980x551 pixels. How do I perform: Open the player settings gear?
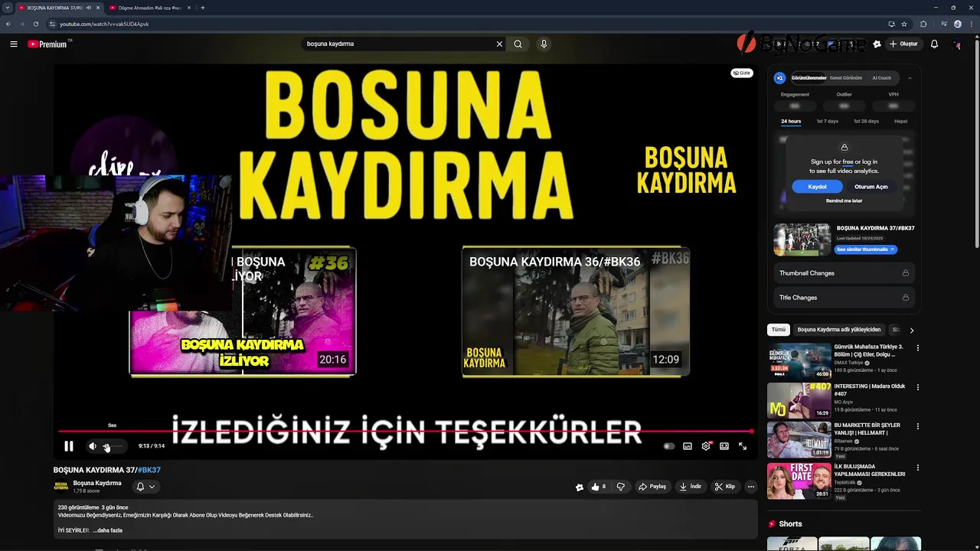(706, 446)
